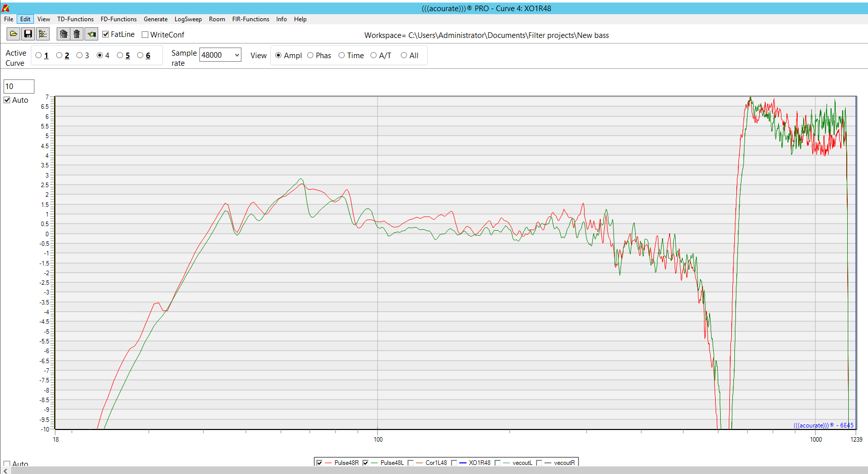This screenshot has height=474, width=868.
Task: Switch view to Time
Action: tap(342, 56)
